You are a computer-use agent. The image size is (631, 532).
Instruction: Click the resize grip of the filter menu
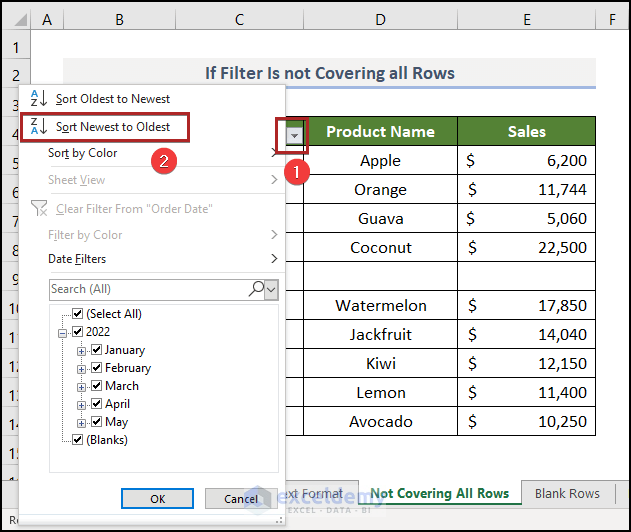coord(279,520)
